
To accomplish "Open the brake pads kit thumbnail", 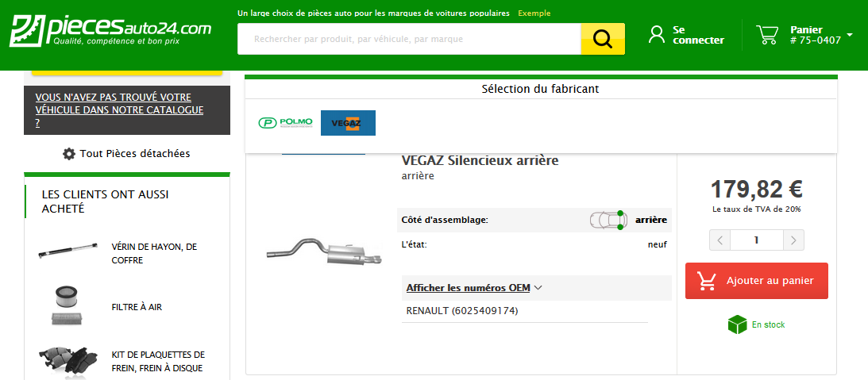I will [x=68, y=361].
